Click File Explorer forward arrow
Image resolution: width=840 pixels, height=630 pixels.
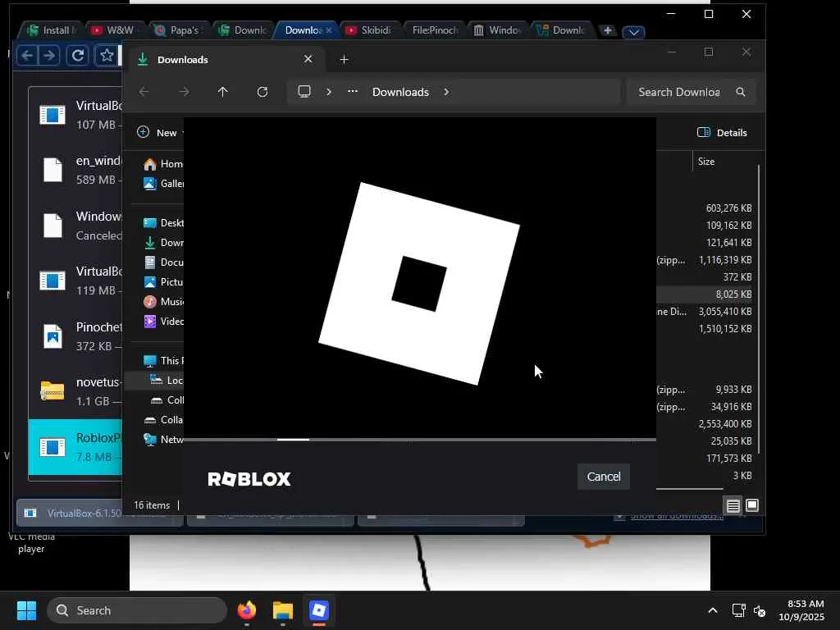(x=184, y=92)
